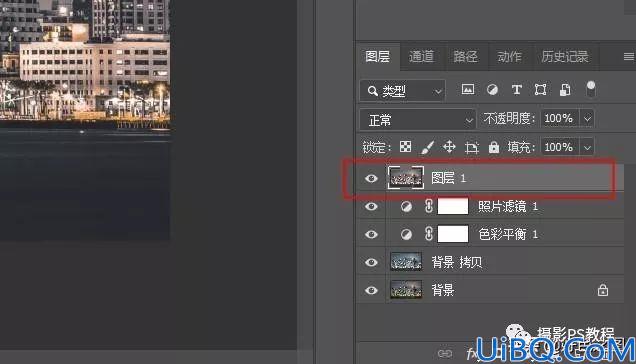Expand the 不透明度 opacity slider arrow
The height and width of the screenshot is (364, 636).
(x=587, y=118)
